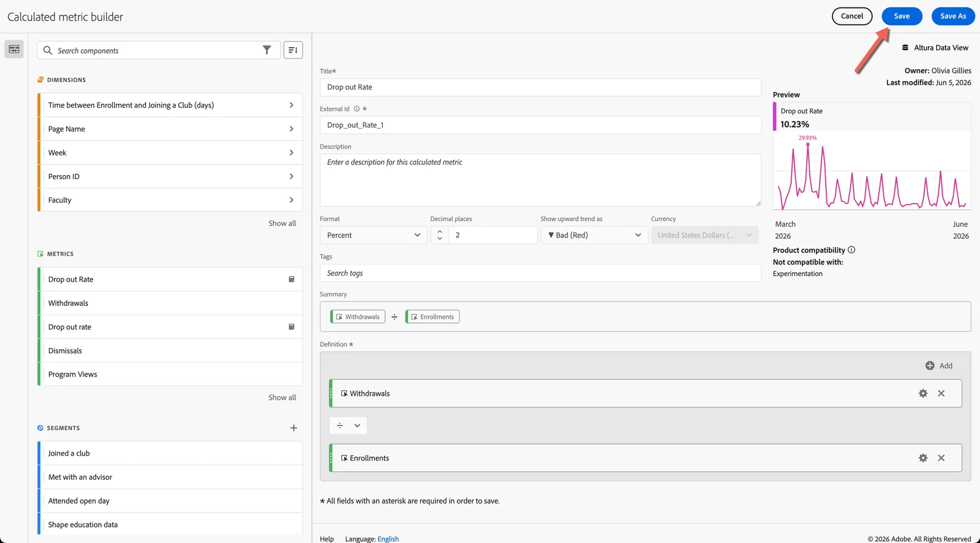Image resolution: width=980 pixels, height=543 pixels.
Task: Show all dimensions
Action: pyautogui.click(x=282, y=223)
